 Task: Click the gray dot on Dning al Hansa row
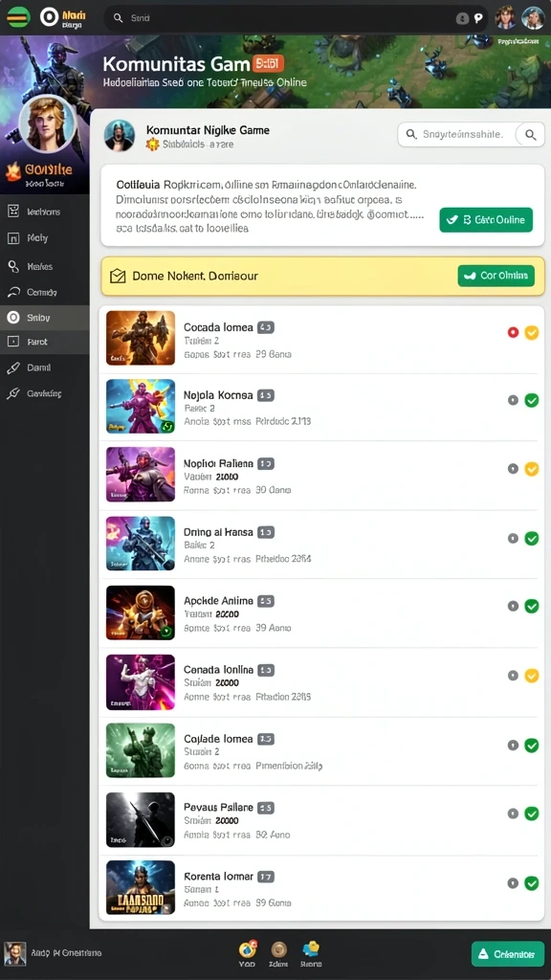[x=513, y=538]
